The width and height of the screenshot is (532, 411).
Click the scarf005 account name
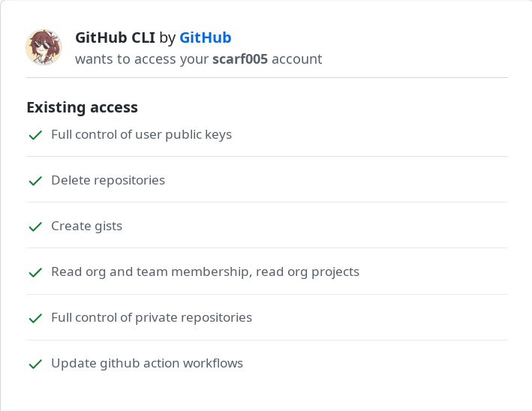tap(240, 59)
